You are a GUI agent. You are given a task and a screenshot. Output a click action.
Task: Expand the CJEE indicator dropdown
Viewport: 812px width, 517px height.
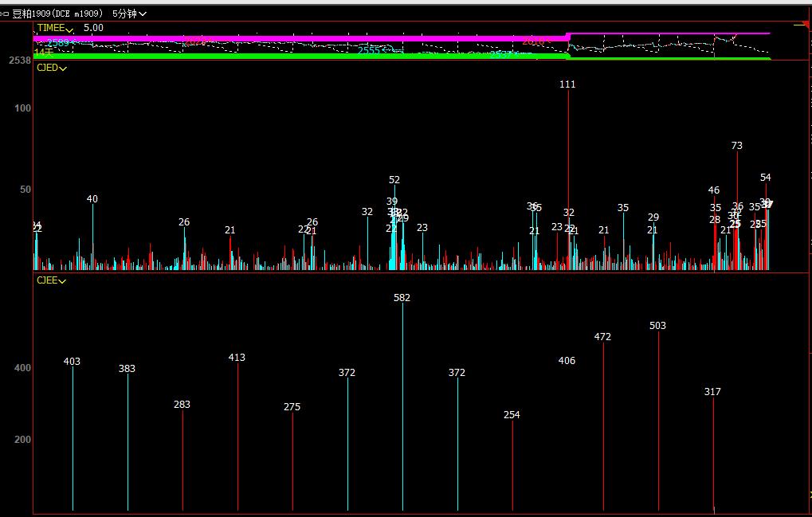coord(62,280)
